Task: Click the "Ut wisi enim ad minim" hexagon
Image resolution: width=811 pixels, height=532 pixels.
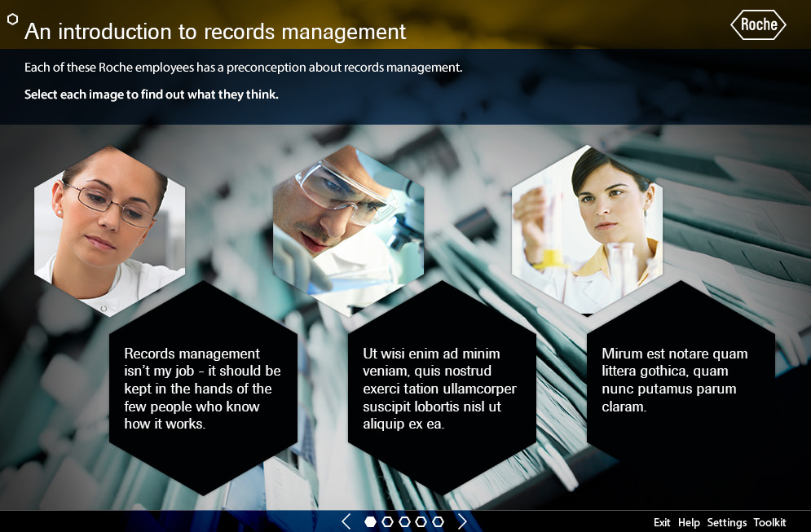Action: pyautogui.click(x=442, y=388)
